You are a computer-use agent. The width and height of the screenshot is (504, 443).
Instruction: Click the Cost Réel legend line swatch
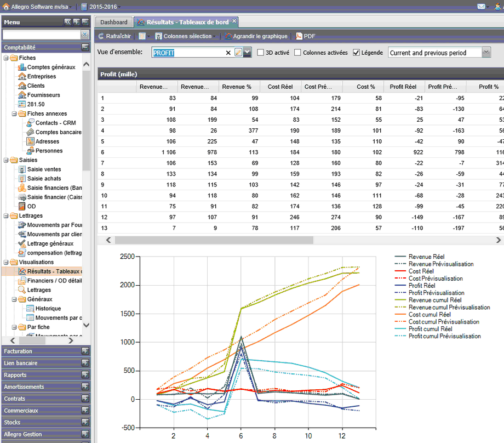pos(400,271)
